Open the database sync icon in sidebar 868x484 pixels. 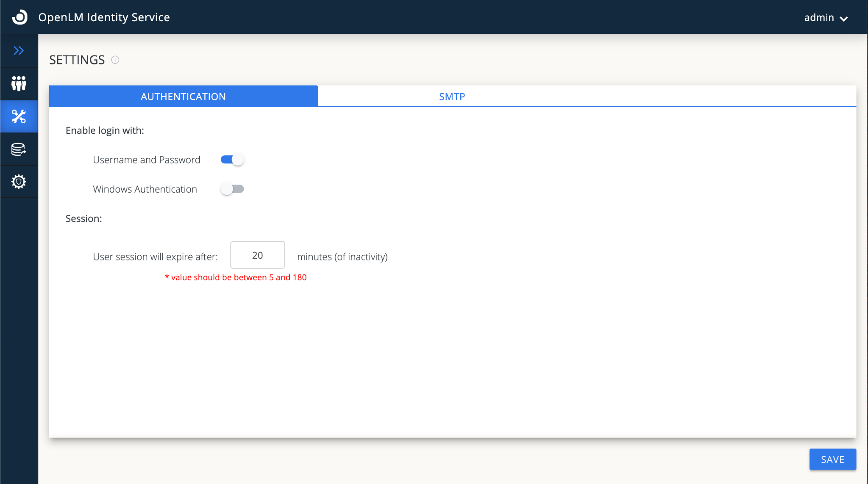coord(19,149)
